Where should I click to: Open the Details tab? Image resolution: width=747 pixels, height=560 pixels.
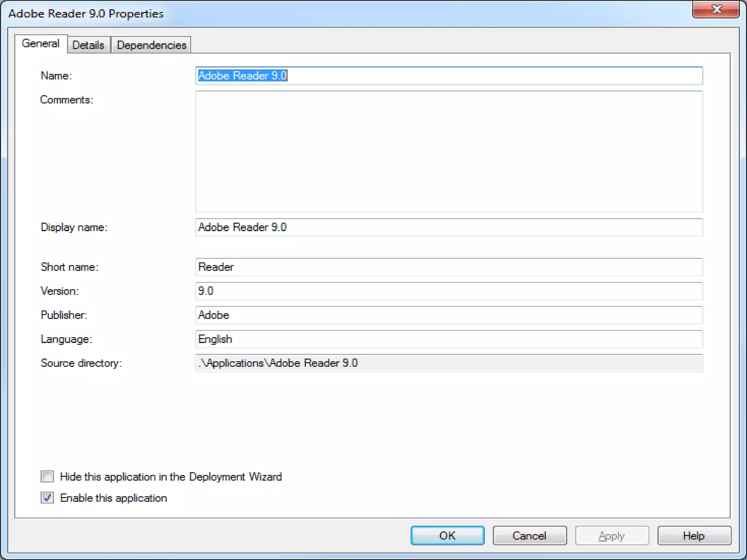point(88,45)
